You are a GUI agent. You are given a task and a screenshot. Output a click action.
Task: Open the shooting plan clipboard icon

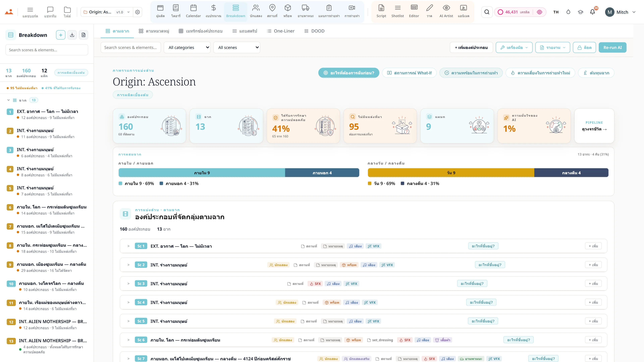coord(329,11)
